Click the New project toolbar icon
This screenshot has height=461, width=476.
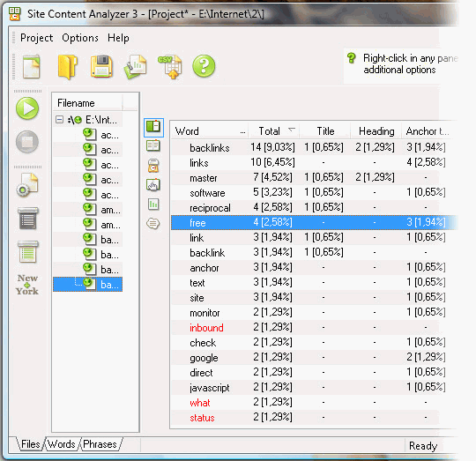[32, 66]
